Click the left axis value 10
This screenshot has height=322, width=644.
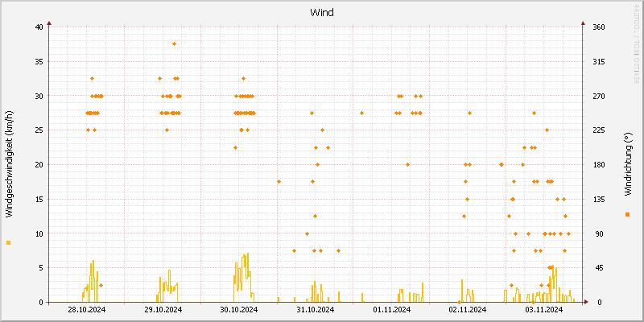(x=39, y=233)
